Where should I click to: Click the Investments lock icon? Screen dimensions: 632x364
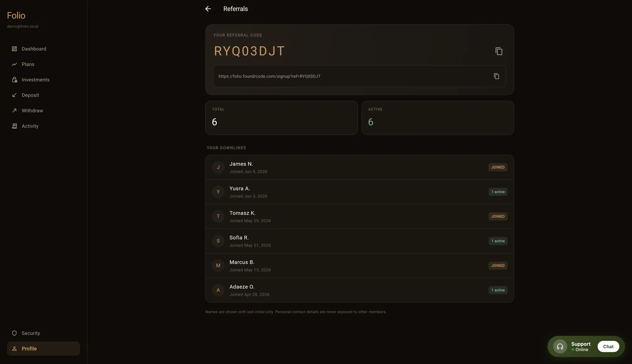coord(14,80)
